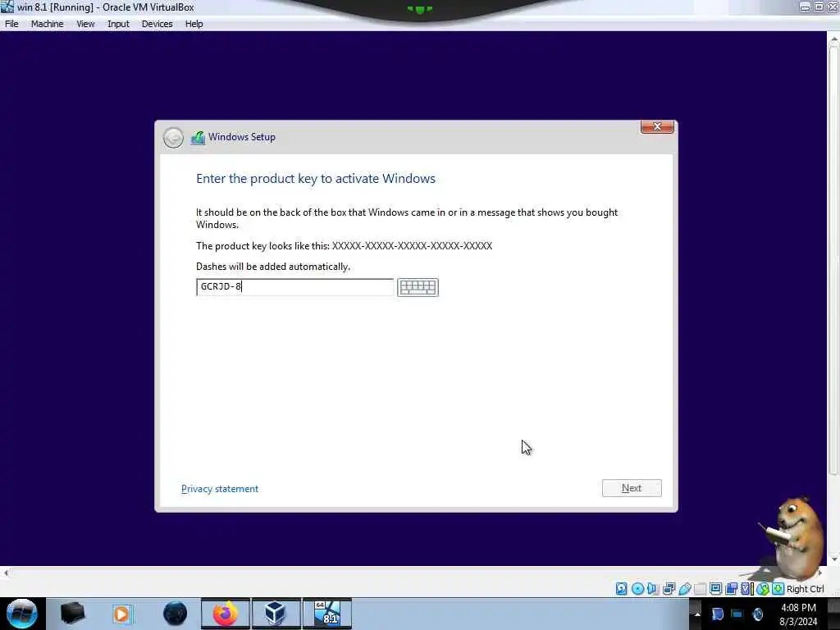Image resolution: width=840 pixels, height=630 pixels.
Task: Minimize the VirtualBox window
Action: (x=805, y=7)
